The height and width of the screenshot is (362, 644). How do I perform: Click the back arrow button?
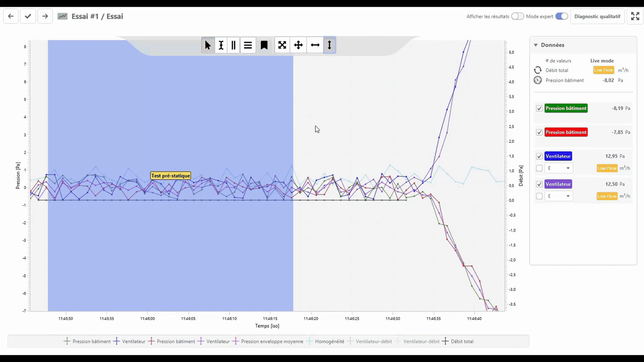click(11, 16)
